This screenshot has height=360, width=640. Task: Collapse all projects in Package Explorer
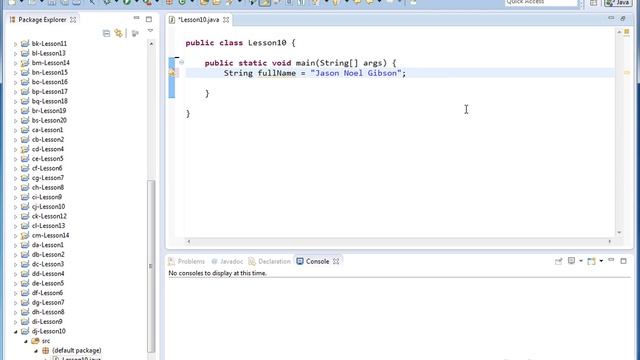click(x=106, y=33)
